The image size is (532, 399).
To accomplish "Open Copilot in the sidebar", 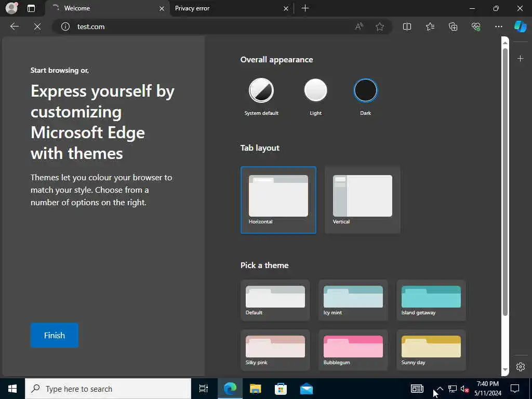I will tap(520, 26).
